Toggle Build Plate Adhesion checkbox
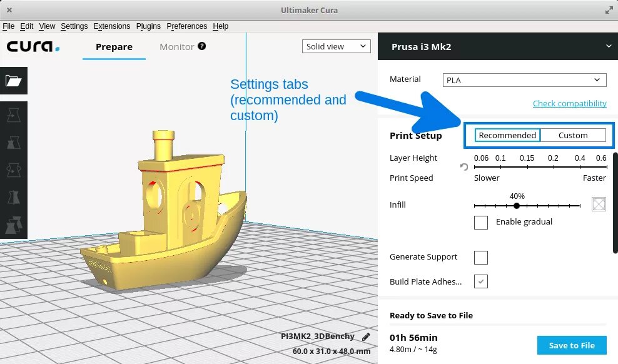Viewport: 618px width, 364px height. click(481, 281)
